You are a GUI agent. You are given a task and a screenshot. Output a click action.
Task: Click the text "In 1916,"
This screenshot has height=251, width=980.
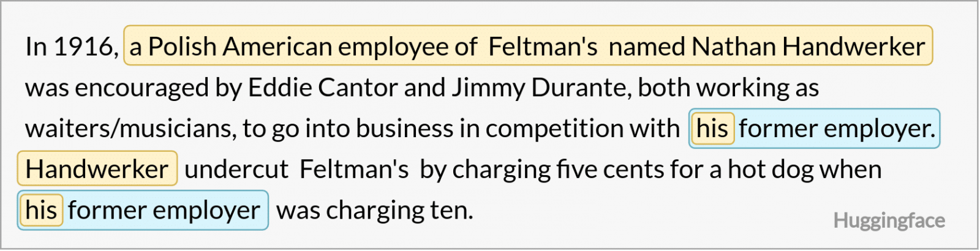(71, 47)
